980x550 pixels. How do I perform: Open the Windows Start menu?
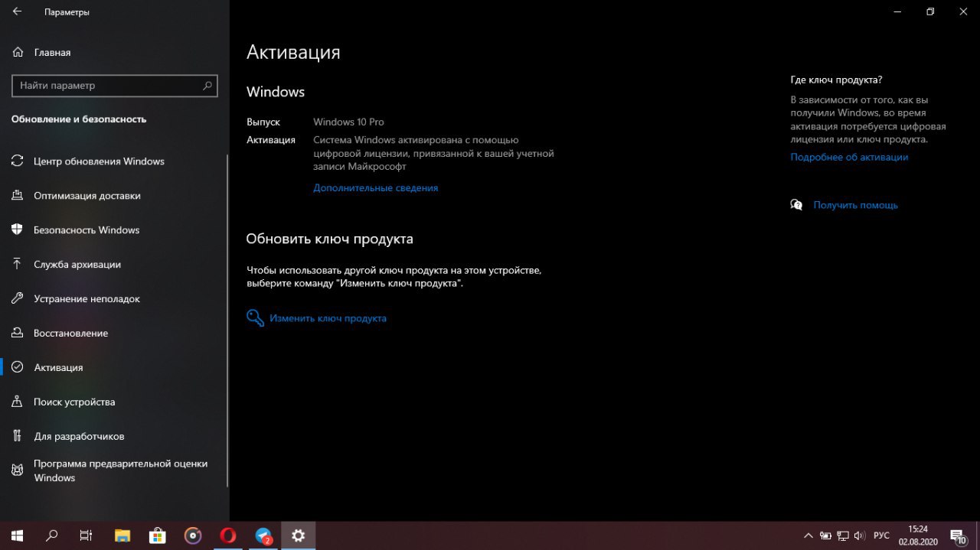pos(17,535)
